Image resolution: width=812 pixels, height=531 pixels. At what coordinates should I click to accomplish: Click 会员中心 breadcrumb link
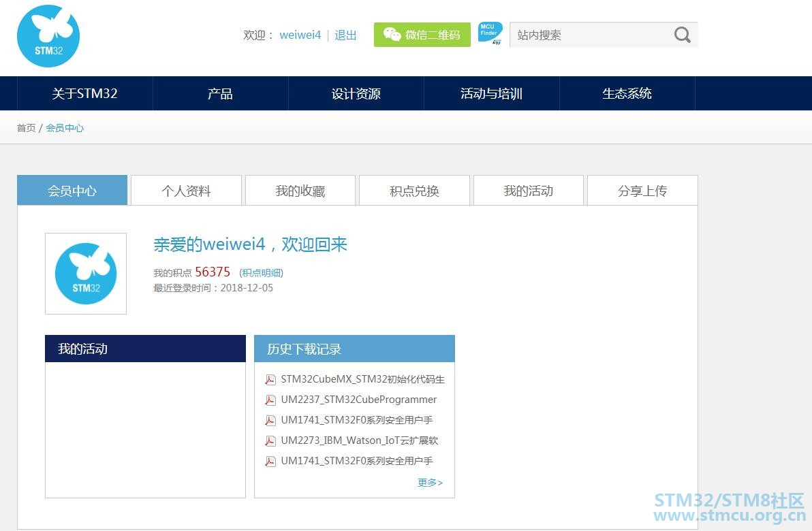point(65,128)
